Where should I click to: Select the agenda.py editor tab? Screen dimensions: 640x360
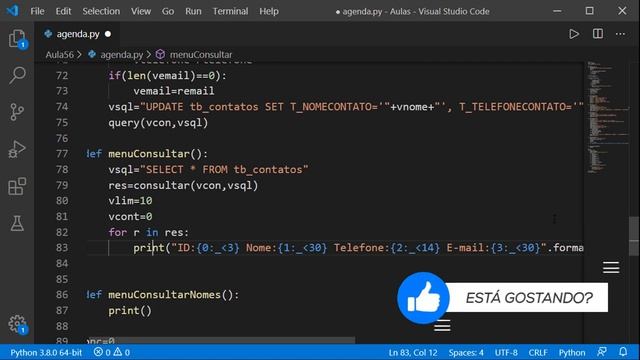[78, 34]
